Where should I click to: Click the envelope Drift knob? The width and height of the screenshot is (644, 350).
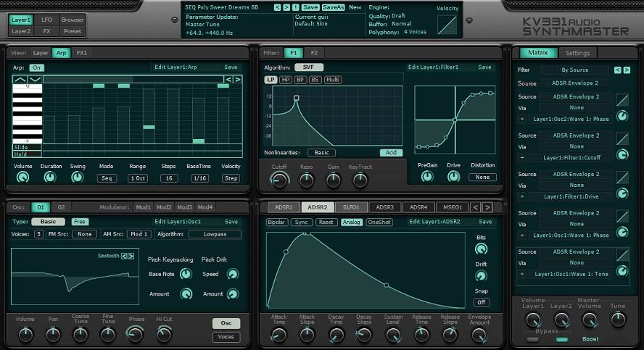(x=481, y=276)
